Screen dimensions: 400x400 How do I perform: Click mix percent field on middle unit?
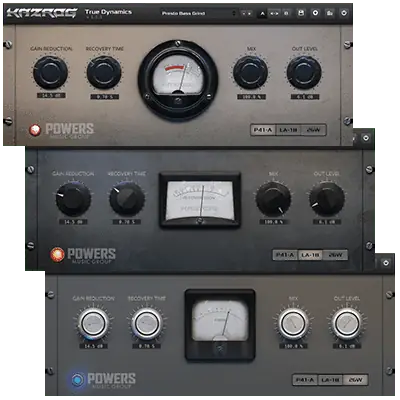point(273,222)
